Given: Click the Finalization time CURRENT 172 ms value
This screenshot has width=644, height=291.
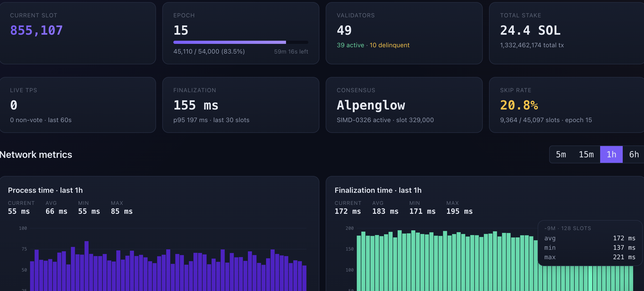Looking at the screenshot, I should (348, 211).
